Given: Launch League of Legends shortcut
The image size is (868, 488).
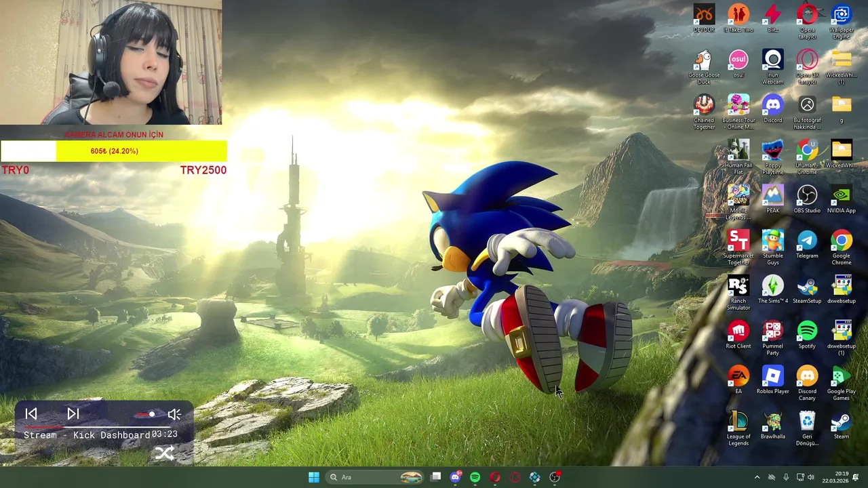Looking at the screenshot, I should (x=738, y=428).
